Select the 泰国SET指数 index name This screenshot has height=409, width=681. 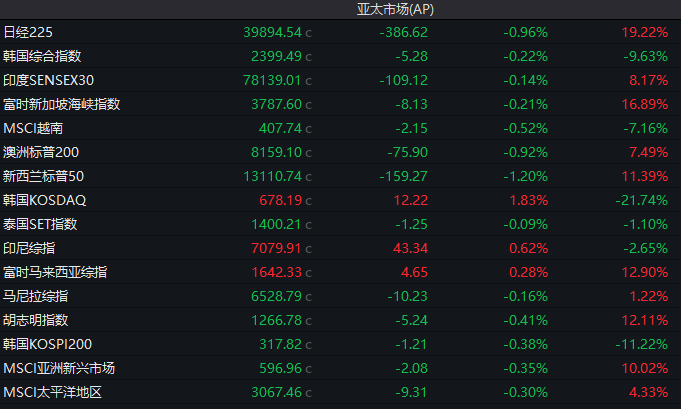(x=40, y=224)
